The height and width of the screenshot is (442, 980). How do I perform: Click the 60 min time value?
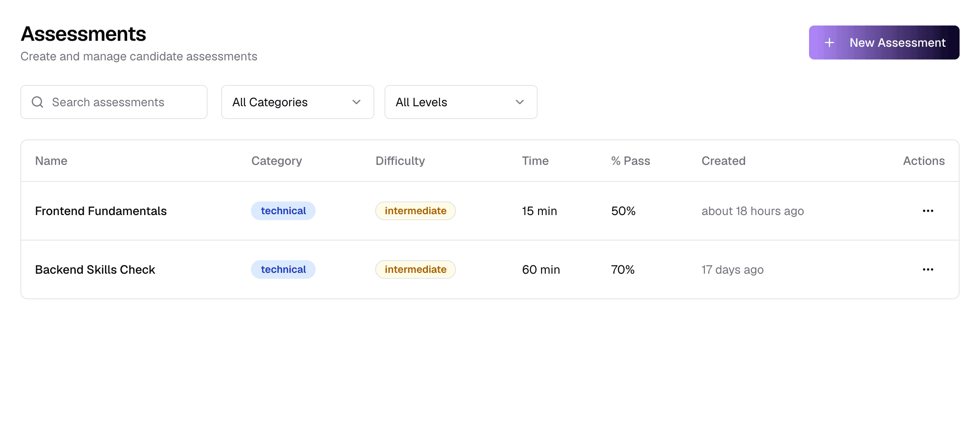[541, 269]
